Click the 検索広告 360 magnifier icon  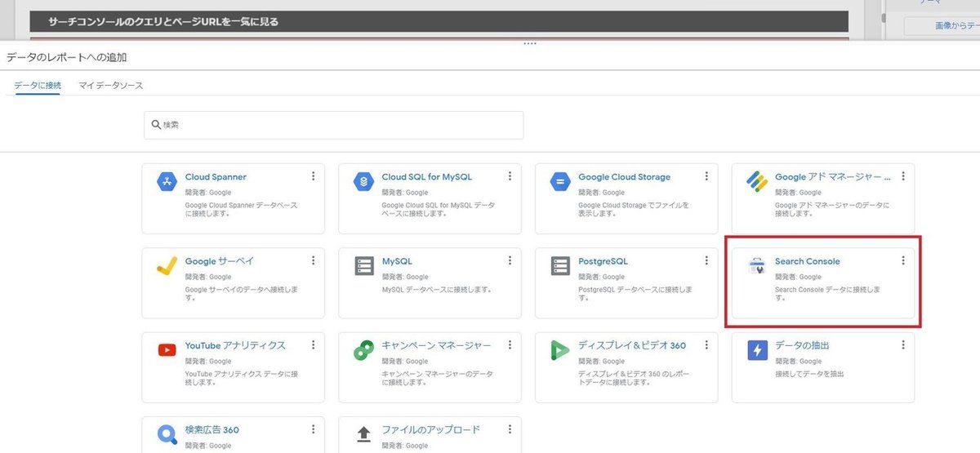click(x=167, y=434)
